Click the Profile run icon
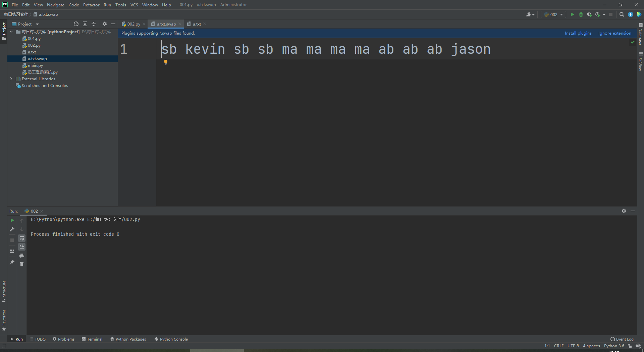Screen dimensions: 644x352 coord(598,14)
